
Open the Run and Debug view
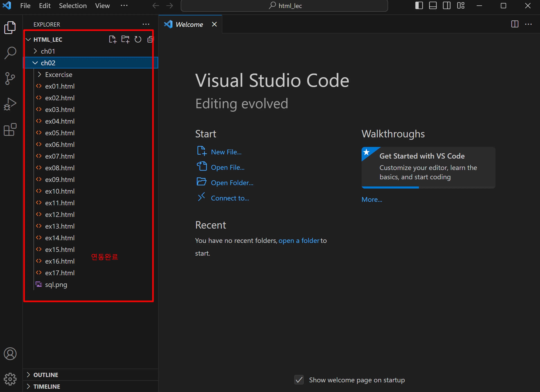click(x=10, y=104)
